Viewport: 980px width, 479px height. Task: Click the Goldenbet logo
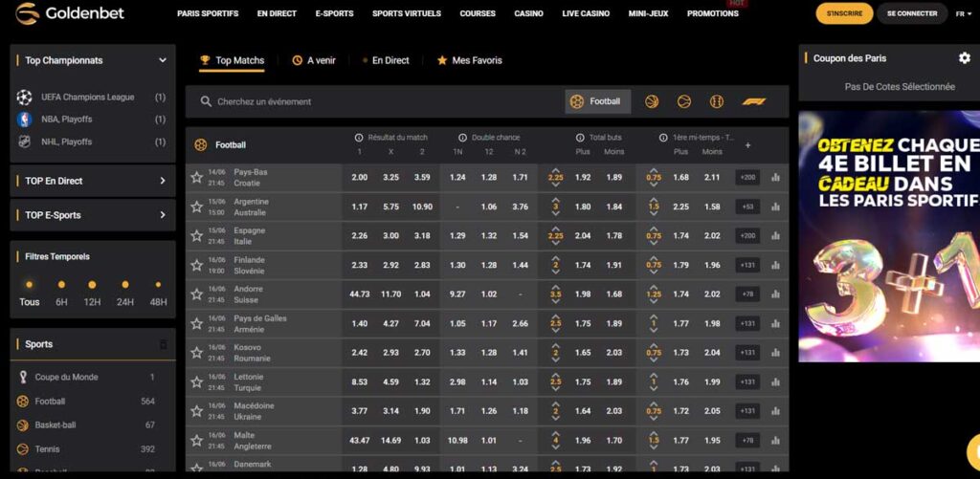click(x=69, y=13)
